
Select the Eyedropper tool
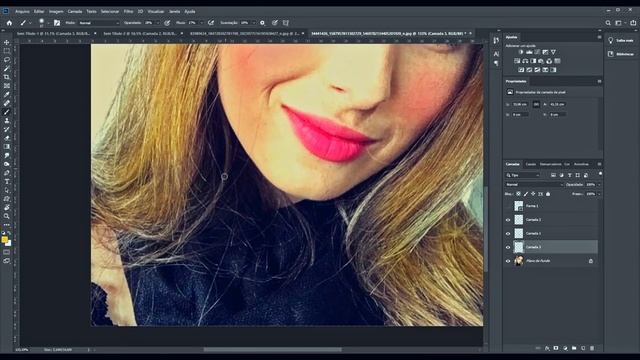pos(7,94)
